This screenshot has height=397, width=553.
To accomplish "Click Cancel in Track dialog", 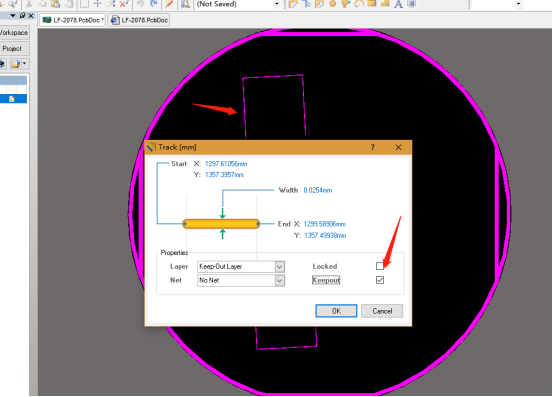I will click(382, 311).
